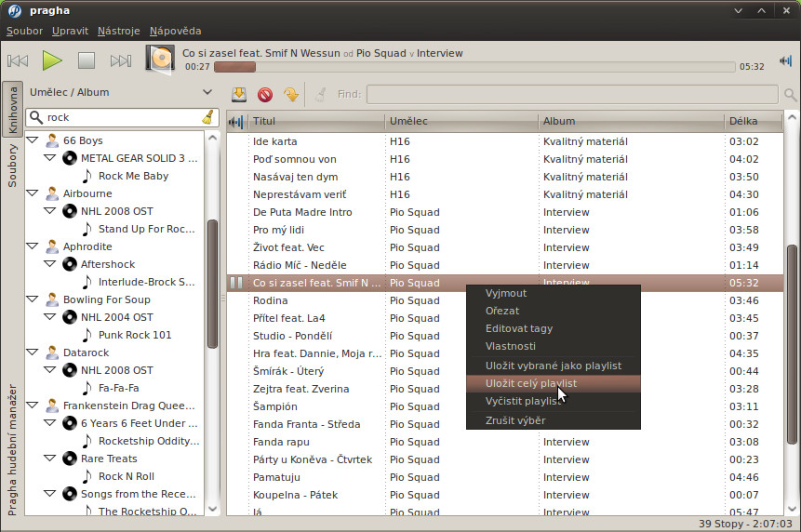Click the save playlist toolbar icon
801x532 pixels.
tap(238, 94)
